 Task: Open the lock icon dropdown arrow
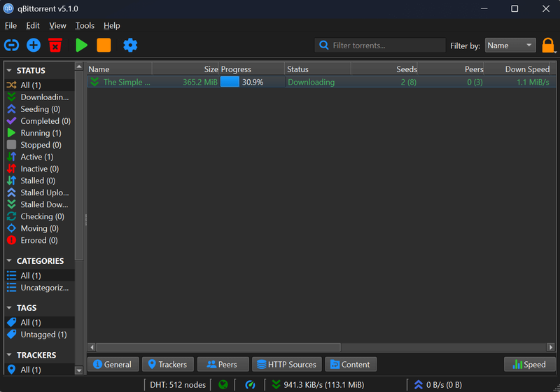555,52
